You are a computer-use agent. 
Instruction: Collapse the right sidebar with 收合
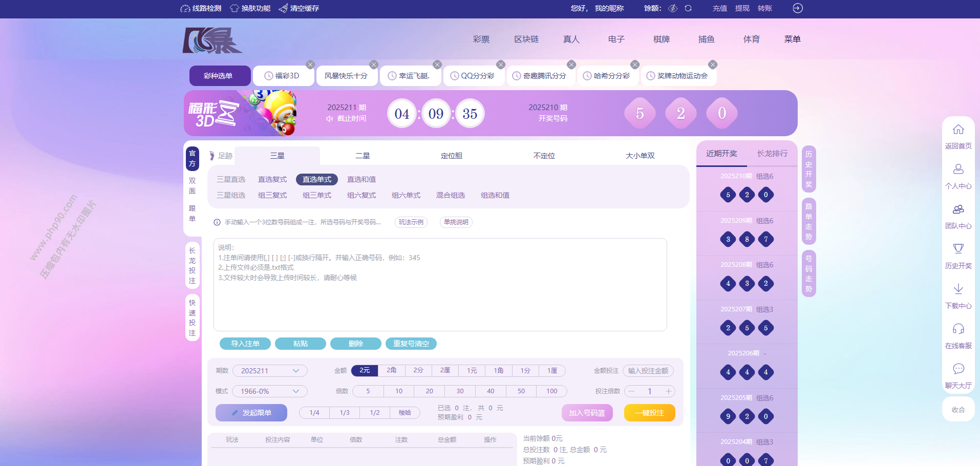(x=958, y=410)
